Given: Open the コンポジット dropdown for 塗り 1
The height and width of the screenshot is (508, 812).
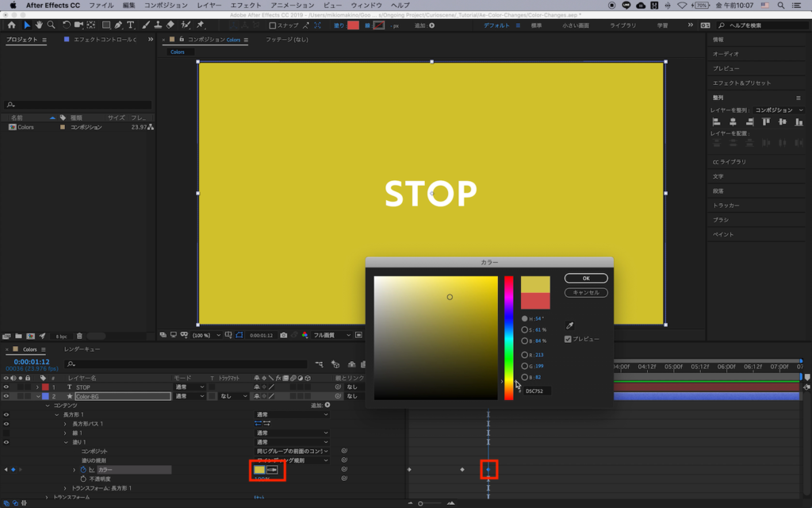Looking at the screenshot, I should (x=292, y=452).
